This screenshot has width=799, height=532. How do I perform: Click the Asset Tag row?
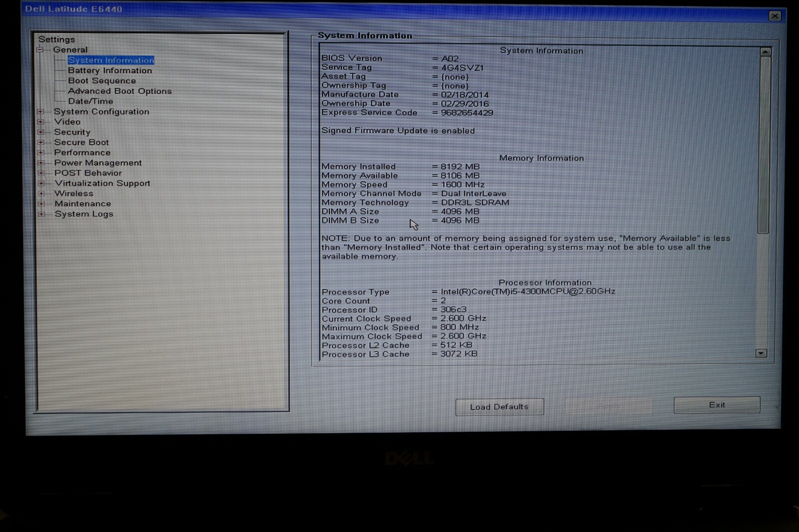click(396, 77)
